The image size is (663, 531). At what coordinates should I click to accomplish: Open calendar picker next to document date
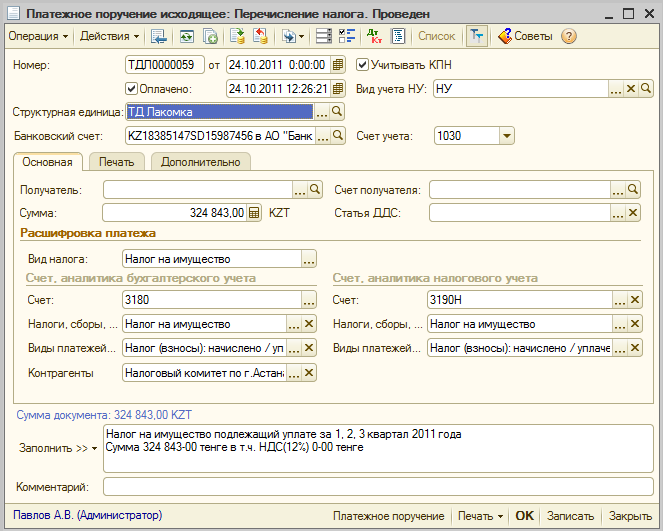[338, 65]
